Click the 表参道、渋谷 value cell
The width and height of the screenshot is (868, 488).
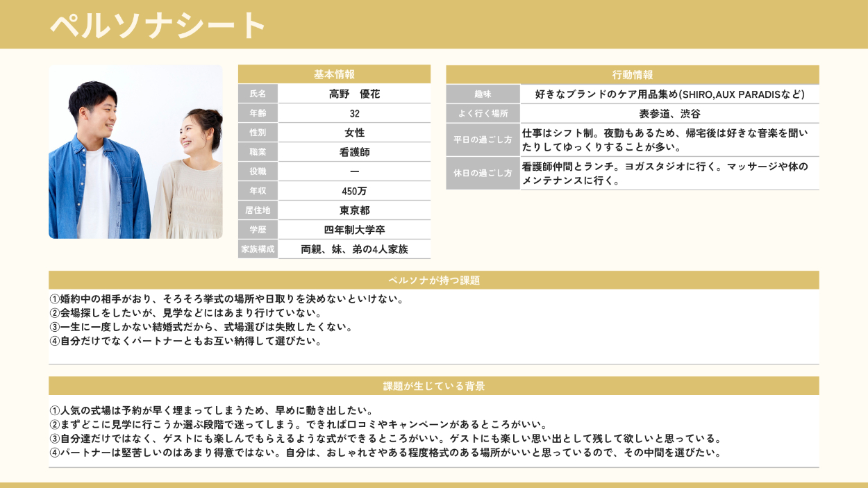pos(669,114)
